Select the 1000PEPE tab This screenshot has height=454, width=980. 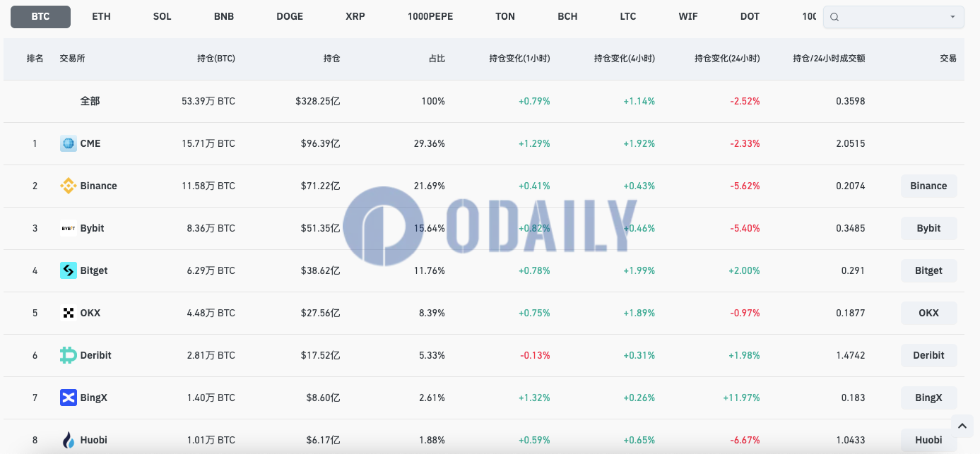pos(430,16)
